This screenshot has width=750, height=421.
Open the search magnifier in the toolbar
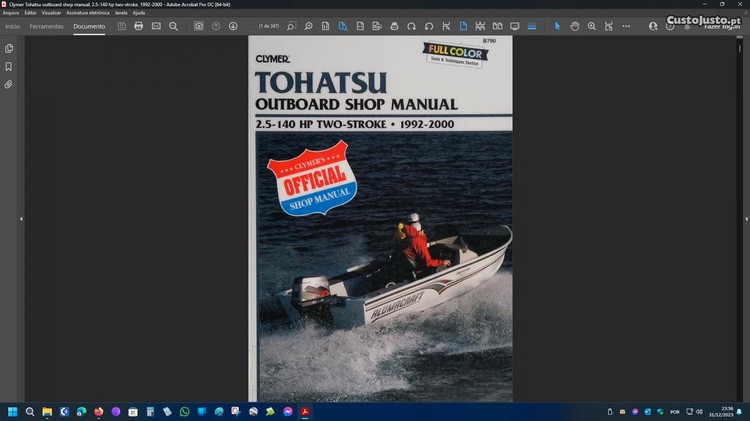coord(173,26)
